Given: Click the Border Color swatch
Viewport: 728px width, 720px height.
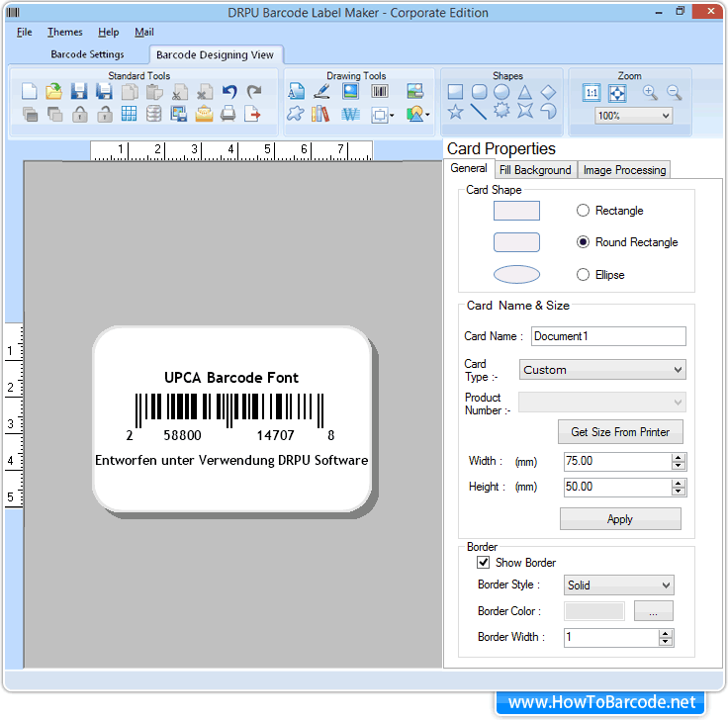Looking at the screenshot, I should (x=594, y=611).
